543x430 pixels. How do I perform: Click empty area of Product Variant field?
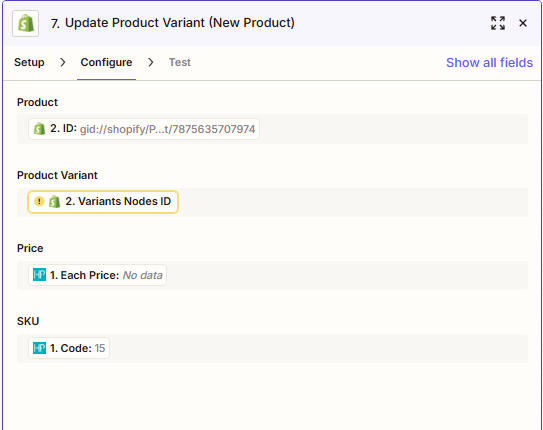point(353,203)
